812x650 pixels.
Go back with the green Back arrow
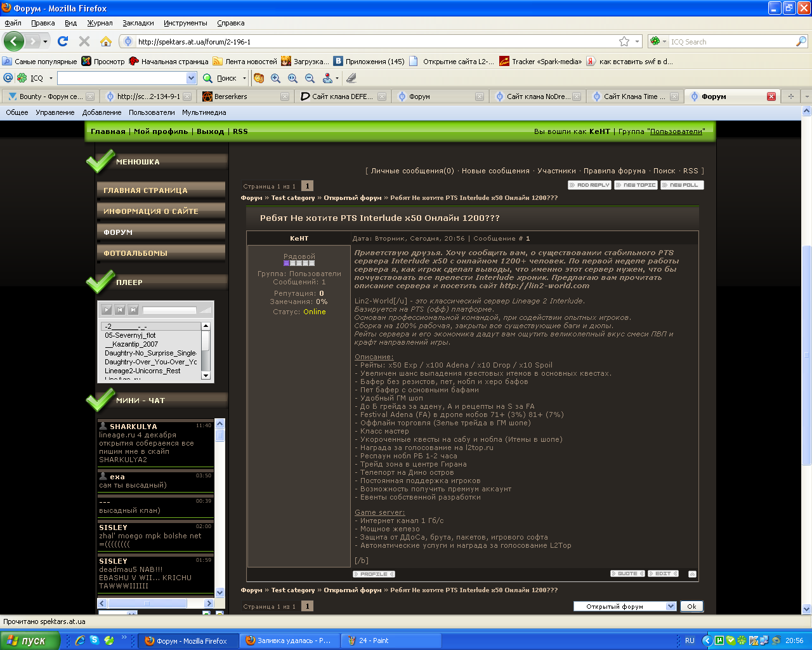coord(13,41)
